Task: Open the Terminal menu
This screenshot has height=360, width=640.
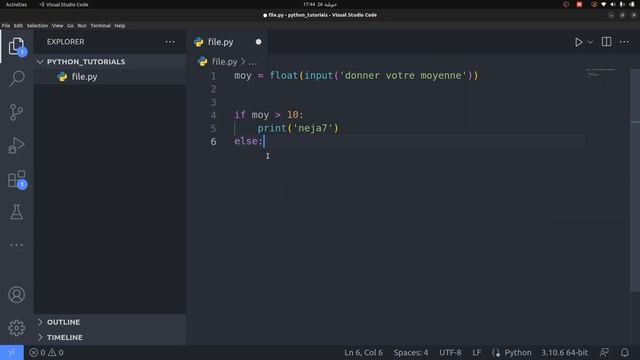Action: [100, 25]
